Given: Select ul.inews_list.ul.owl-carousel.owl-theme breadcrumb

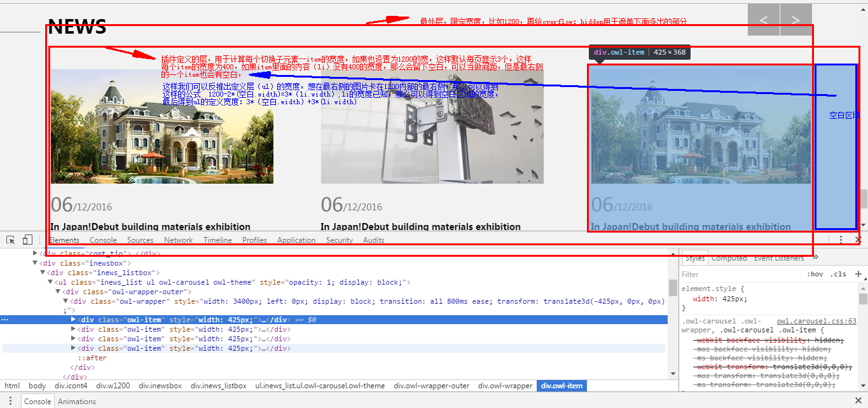Looking at the screenshot, I should pyautogui.click(x=320, y=386).
